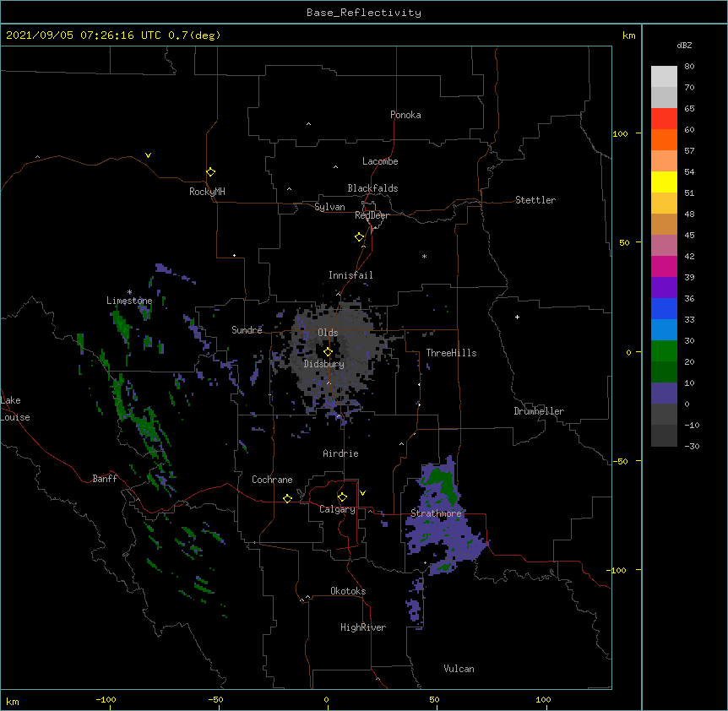Click the green echo blob north of Strathmore

[x=443, y=483]
